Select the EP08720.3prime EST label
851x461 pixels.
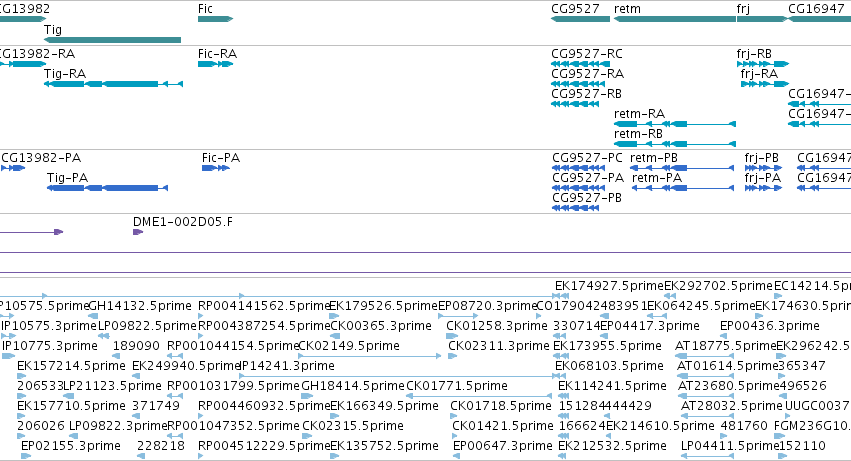tap(488, 306)
